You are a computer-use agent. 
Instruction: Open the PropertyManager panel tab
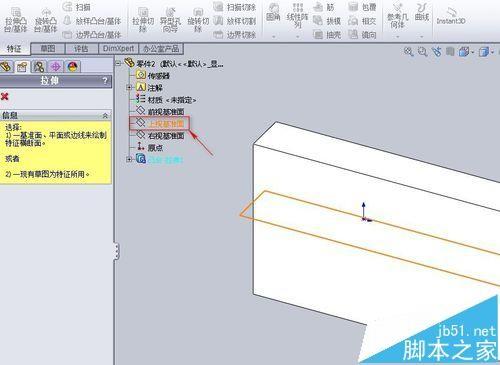[x=22, y=67]
